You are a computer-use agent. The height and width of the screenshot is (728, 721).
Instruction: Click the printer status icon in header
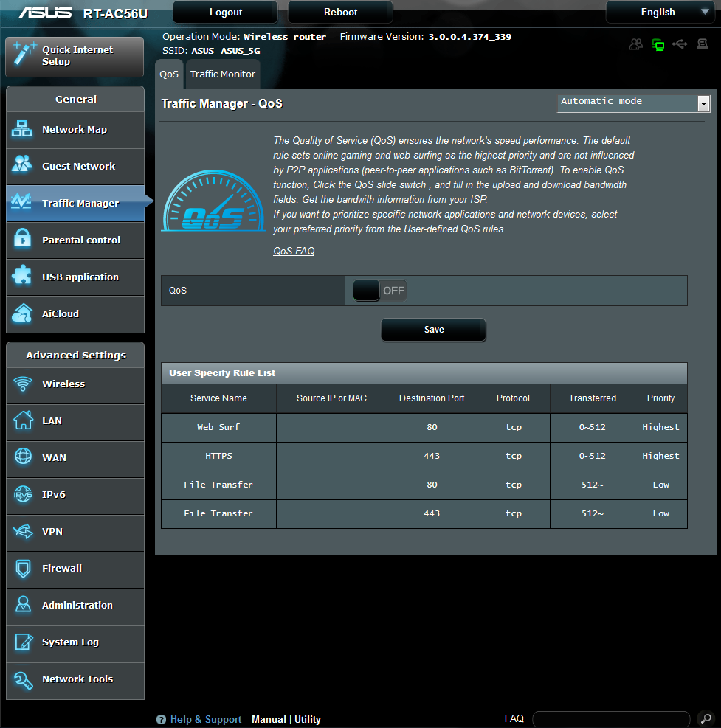[703, 44]
